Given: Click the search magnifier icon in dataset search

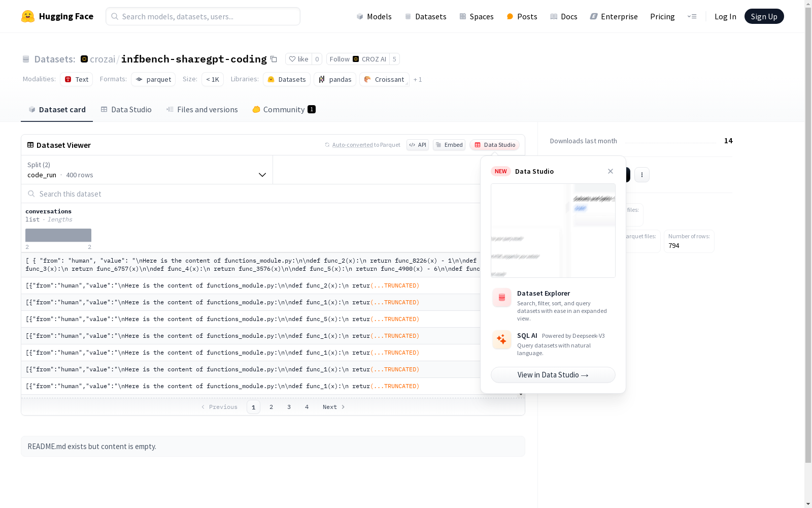Looking at the screenshot, I should click(31, 194).
